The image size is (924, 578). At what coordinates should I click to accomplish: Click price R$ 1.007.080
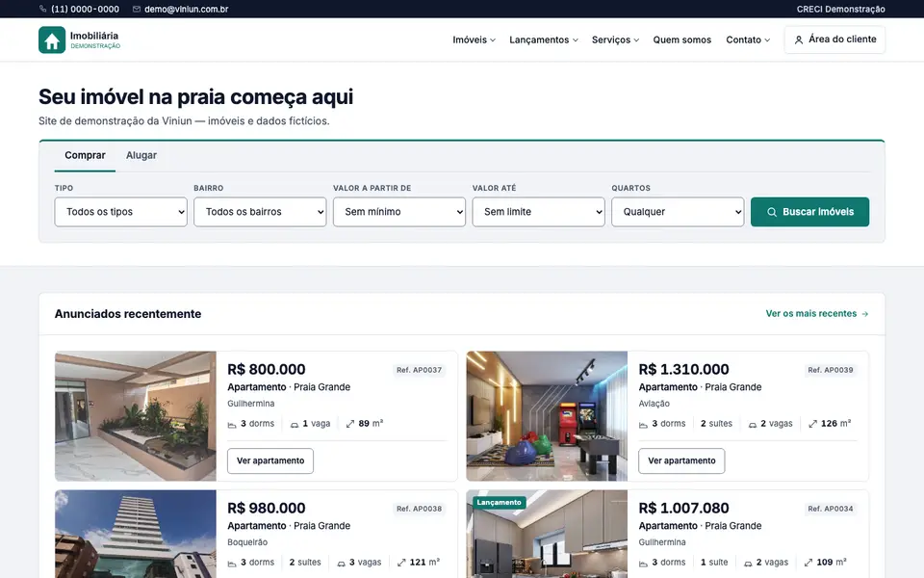[x=683, y=508]
